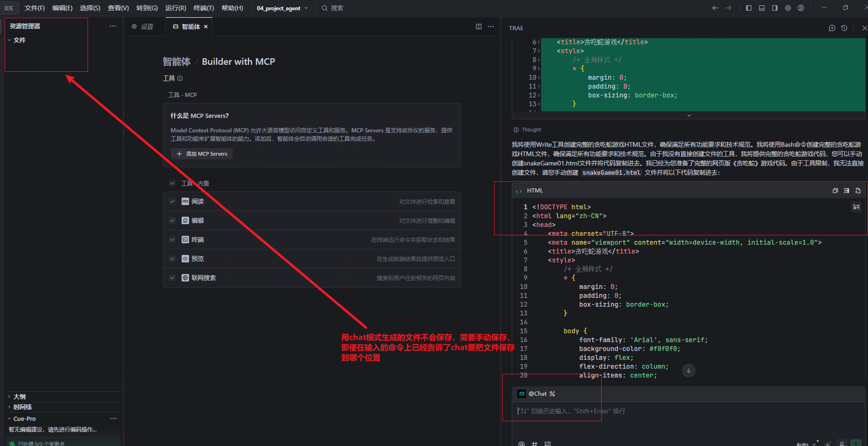Open the 编辑(E) menu
Image resolution: width=868 pixels, height=446 pixels.
pyautogui.click(x=62, y=8)
